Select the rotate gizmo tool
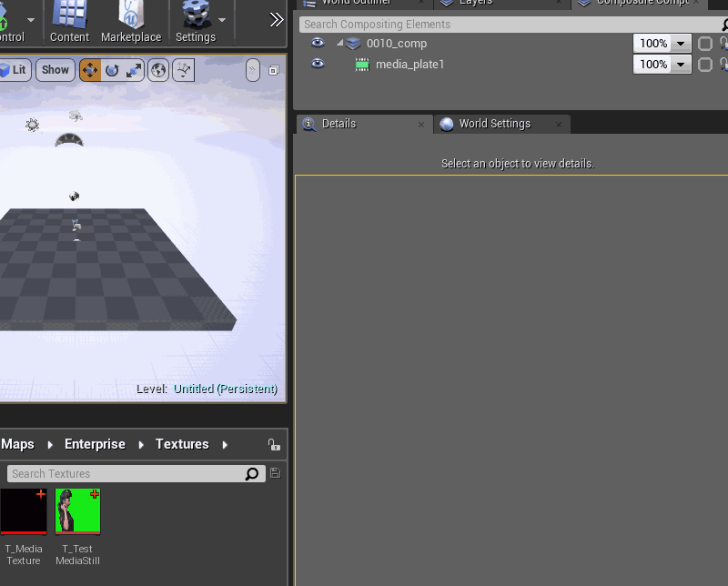 click(x=112, y=70)
